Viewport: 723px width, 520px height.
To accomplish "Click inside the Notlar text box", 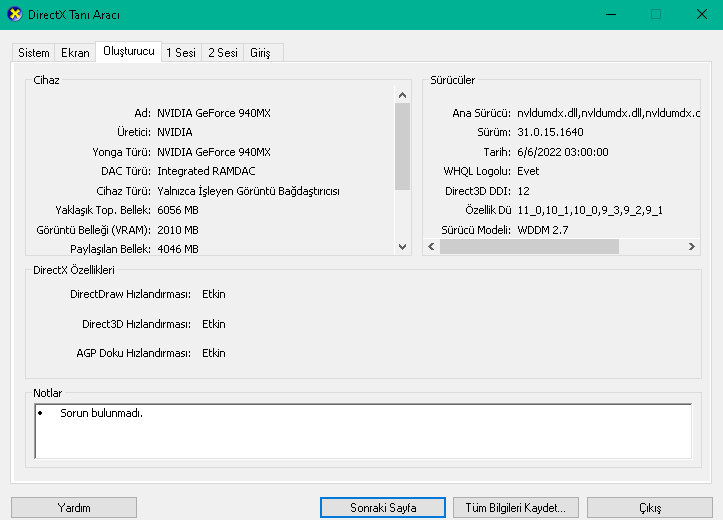I will [363, 431].
